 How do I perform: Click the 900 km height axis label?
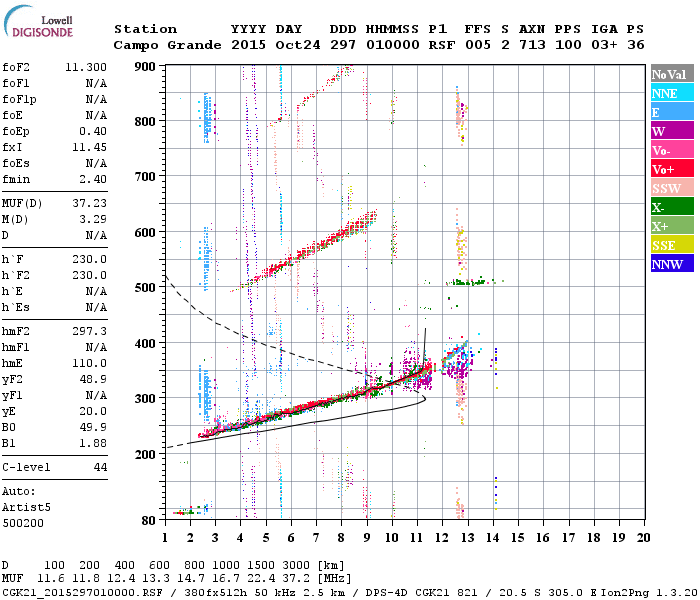click(x=145, y=67)
